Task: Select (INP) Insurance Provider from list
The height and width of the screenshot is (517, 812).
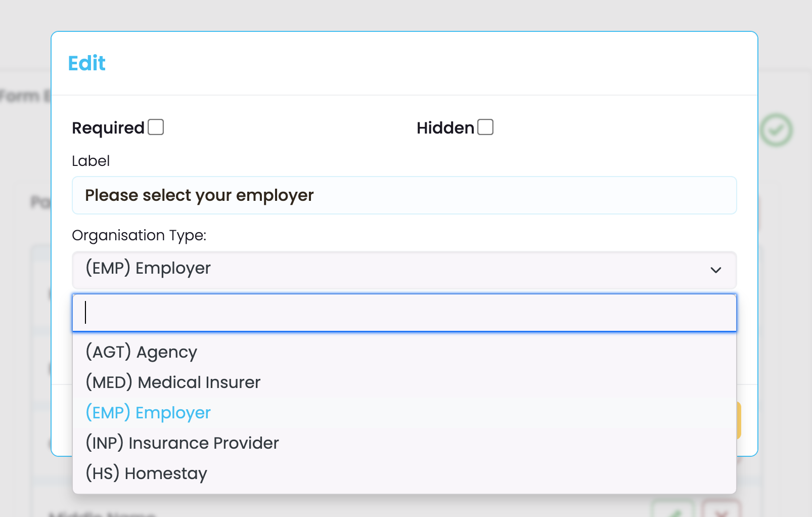Action: point(182,443)
